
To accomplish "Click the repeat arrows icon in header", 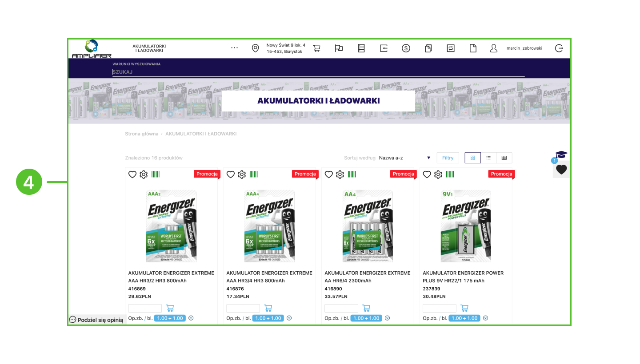I will (x=451, y=48).
